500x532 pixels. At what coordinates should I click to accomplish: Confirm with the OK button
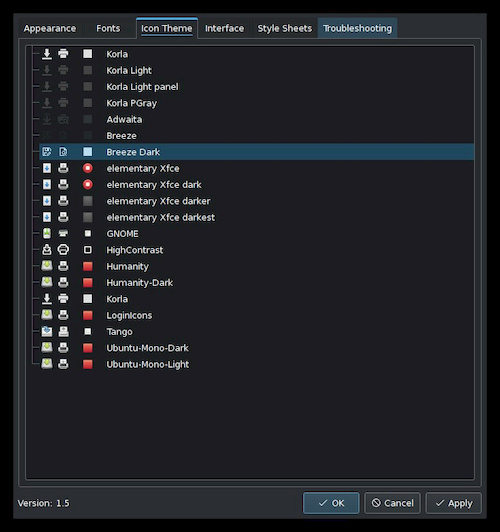click(331, 503)
